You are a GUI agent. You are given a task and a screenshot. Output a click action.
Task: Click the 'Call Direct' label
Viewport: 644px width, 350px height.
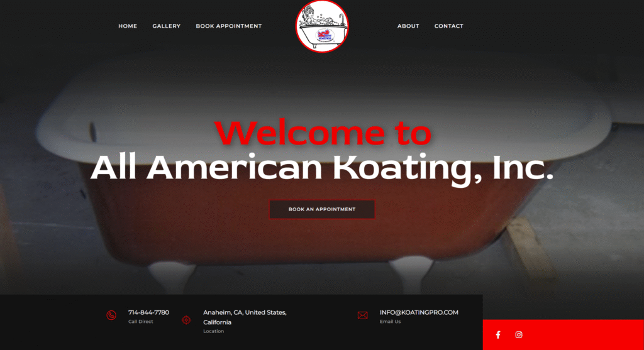[140, 322]
